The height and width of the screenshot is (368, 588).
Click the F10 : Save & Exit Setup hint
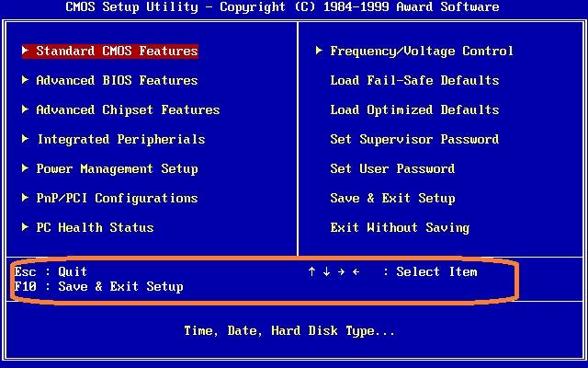(x=98, y=286)
